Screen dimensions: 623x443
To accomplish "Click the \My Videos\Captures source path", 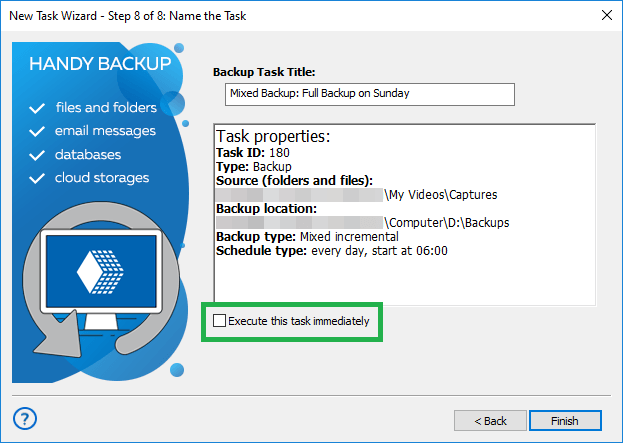I will point(441,195).
